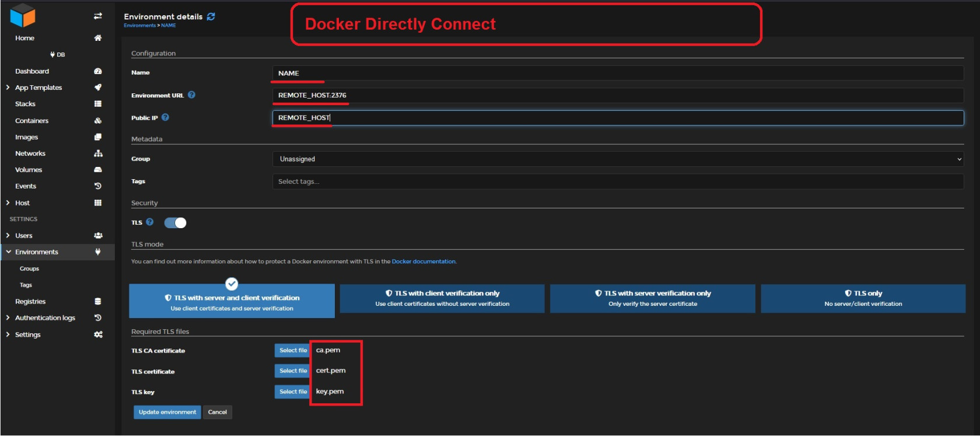Screen dimensions: 980x436
Task: Open Home in the sidebar
Action: click(24, 38)
